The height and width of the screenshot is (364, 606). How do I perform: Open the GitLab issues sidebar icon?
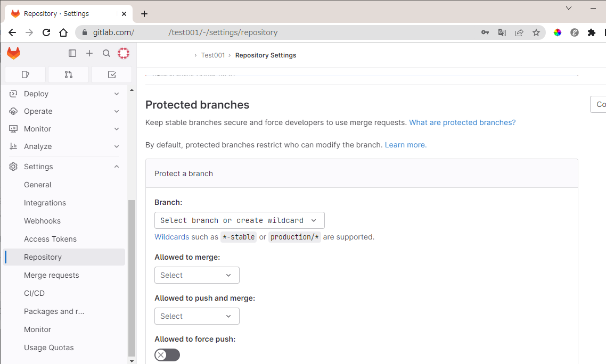tap(25, 75)
